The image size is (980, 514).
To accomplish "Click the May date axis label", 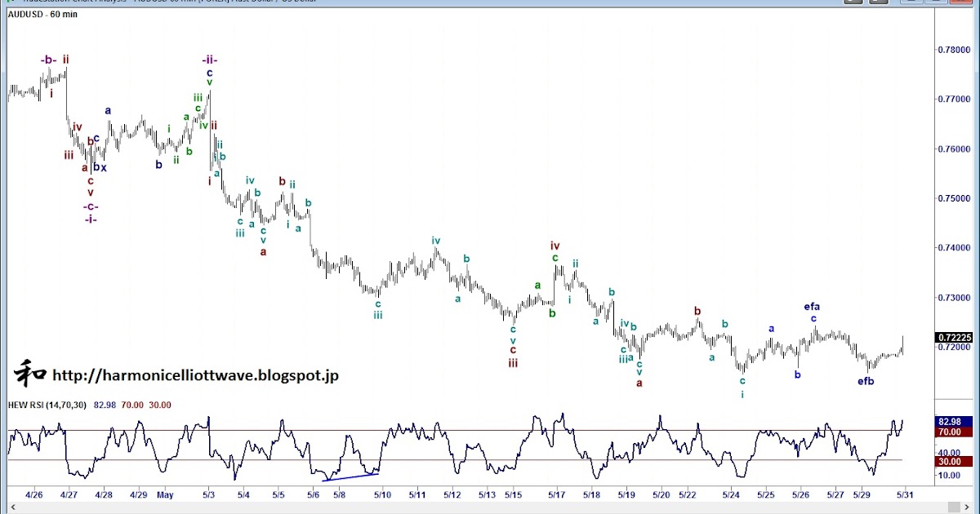I will click(x=166, y=494).
